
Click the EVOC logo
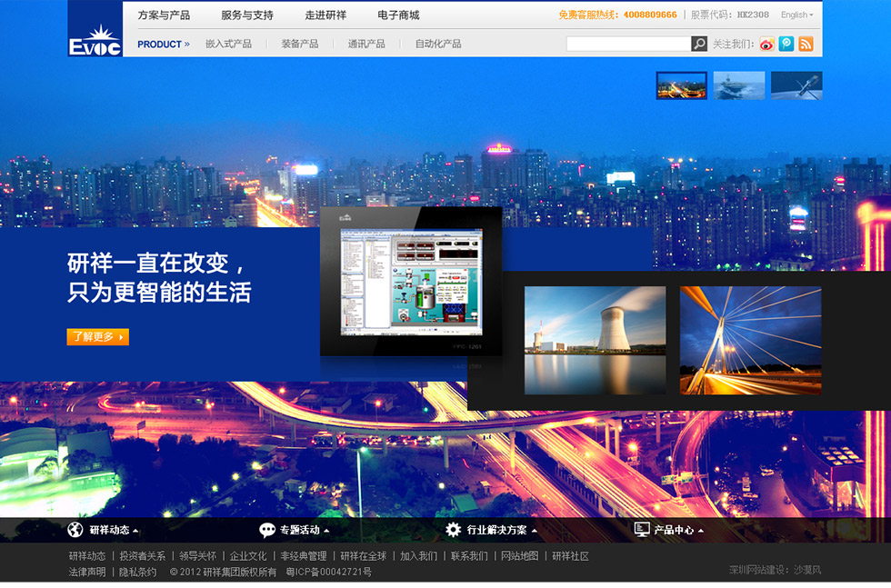coord(95,28)
